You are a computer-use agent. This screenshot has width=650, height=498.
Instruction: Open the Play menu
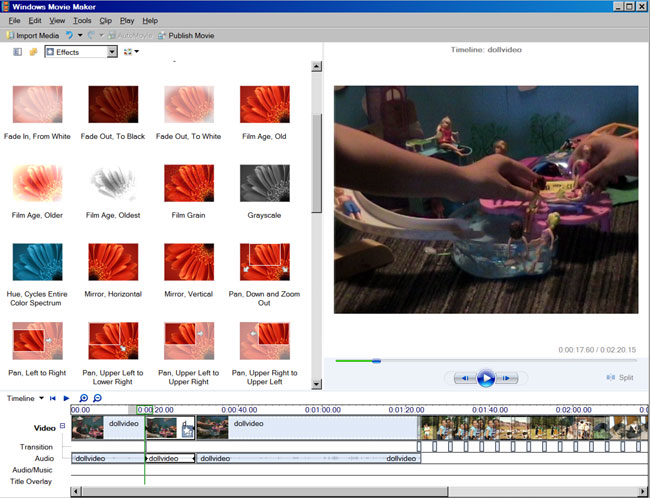[127, 20]
